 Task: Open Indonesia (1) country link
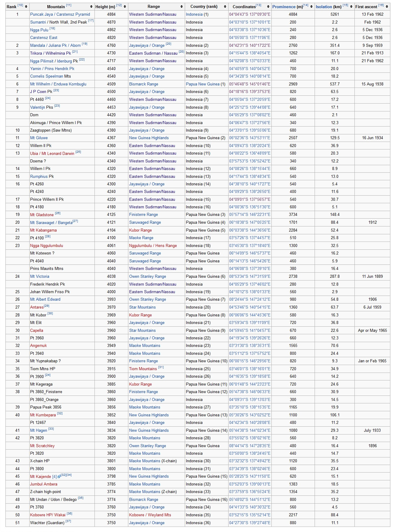[x=194, y=14]
